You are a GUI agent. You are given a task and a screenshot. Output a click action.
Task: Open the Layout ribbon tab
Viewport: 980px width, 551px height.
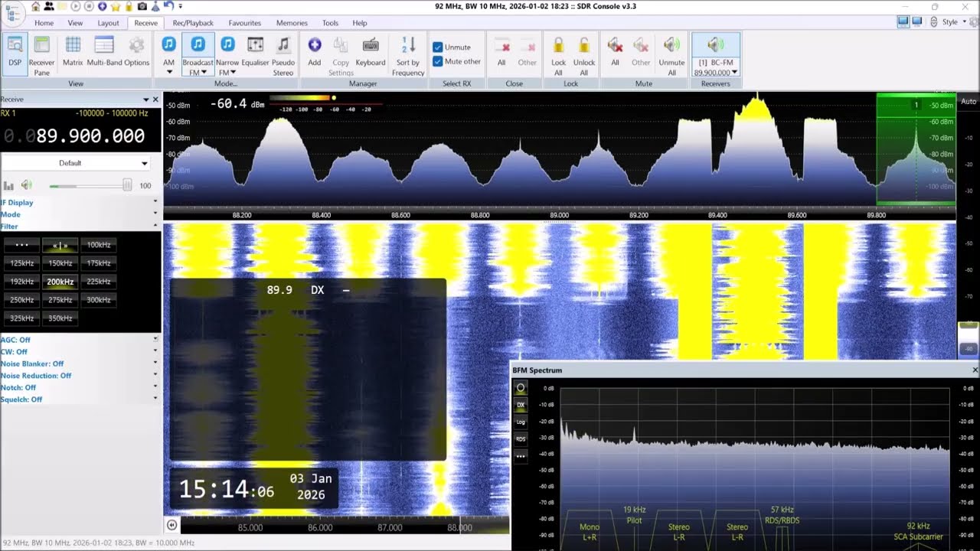[108, 23]
